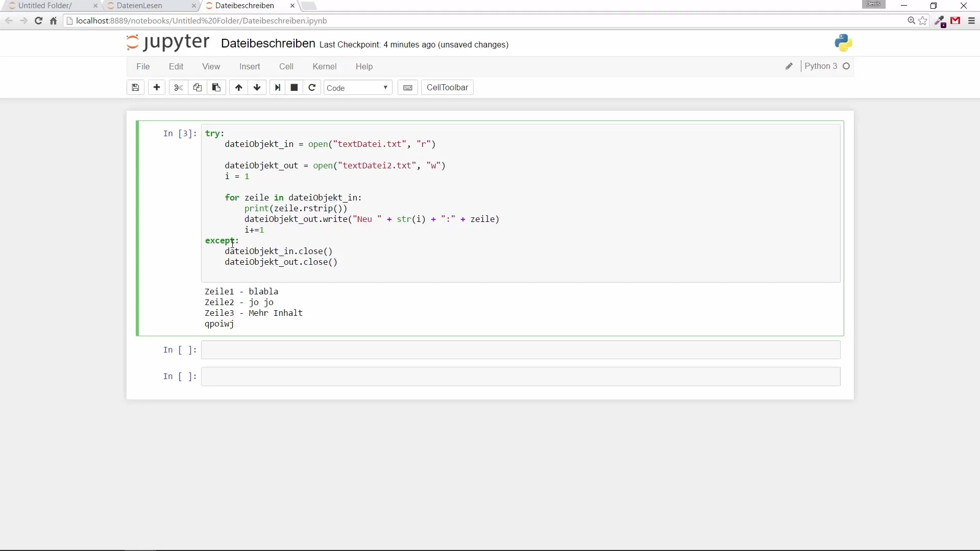Click on the try: line
The width and height of the screenshot is (980, 551).
(x=215, y=134)
